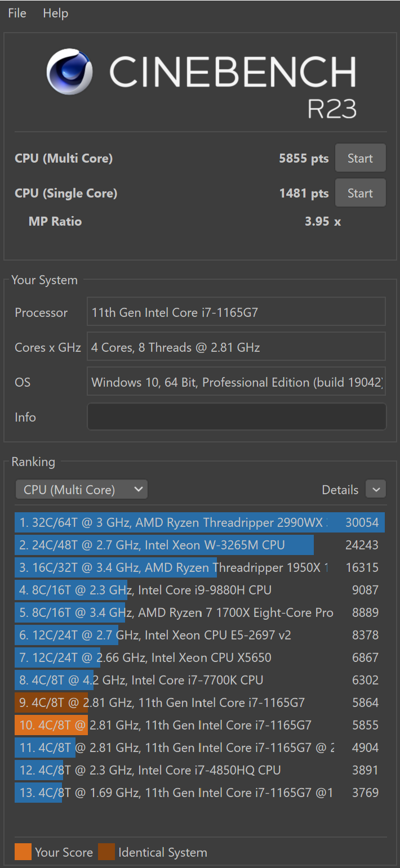Image resolution: width=400 pixels, height=868 pixels.
Task: Click the Cores x GHz field
Action: tap(237, 347)
